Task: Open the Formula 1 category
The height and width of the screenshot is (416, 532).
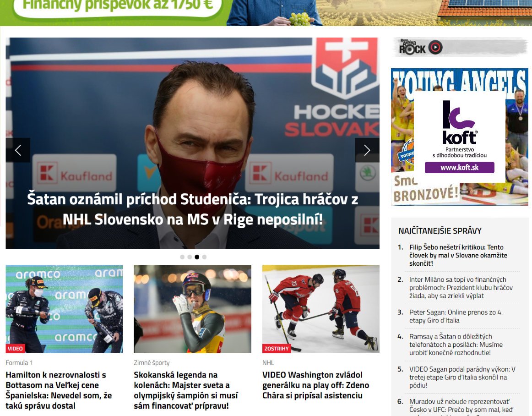Action: click(19, 363)
